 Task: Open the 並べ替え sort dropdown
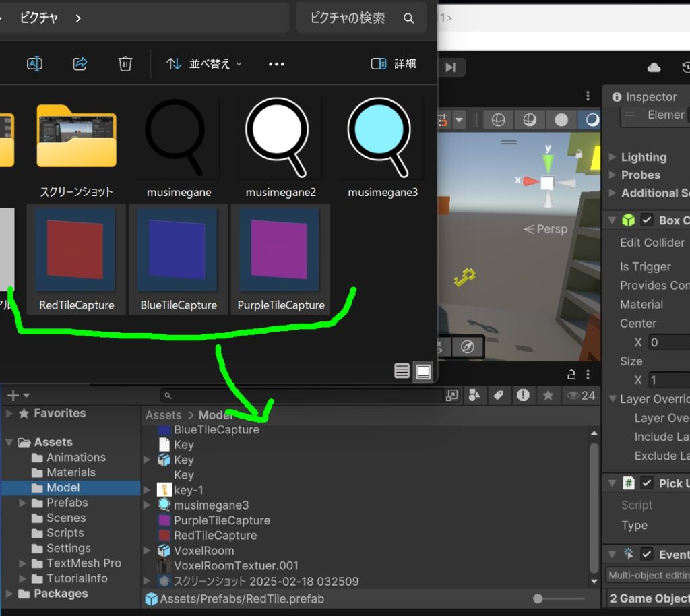pos(204,64)
